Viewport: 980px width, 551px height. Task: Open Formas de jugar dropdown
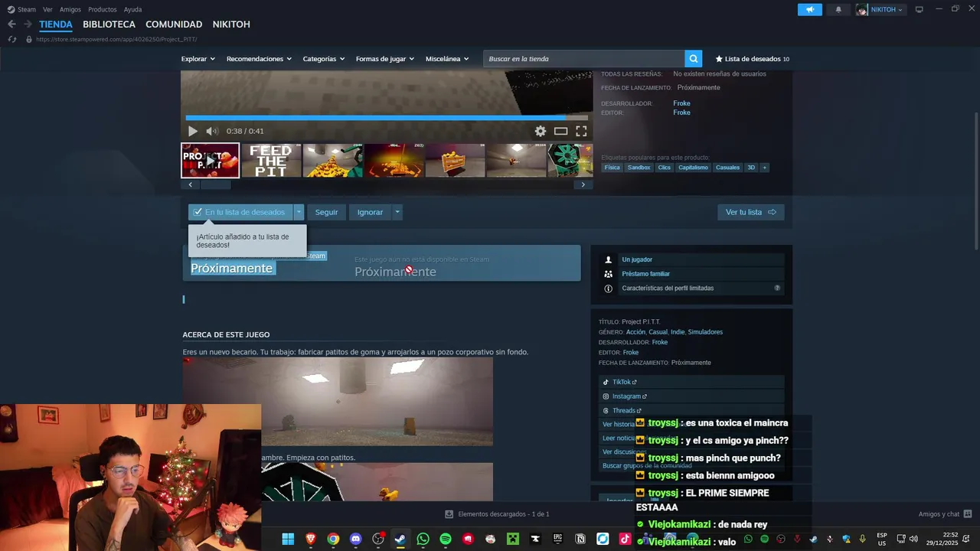pyautogui.click(x=384, y=59)
